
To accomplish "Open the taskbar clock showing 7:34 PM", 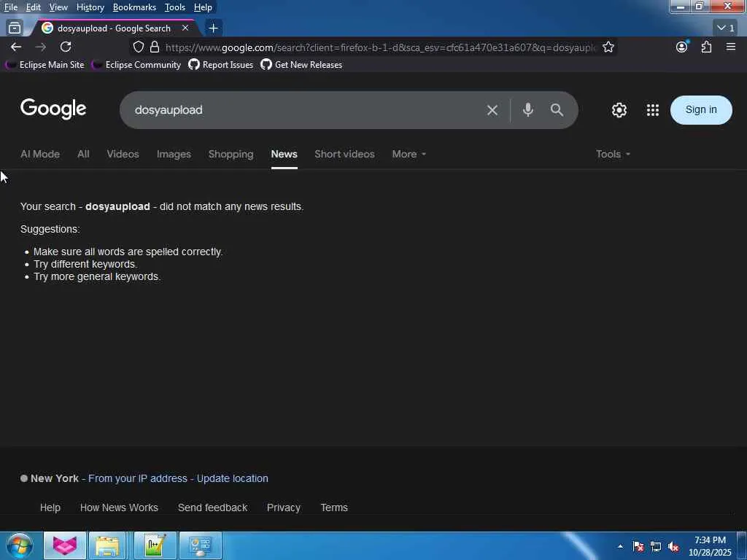I will pos(710,546).
